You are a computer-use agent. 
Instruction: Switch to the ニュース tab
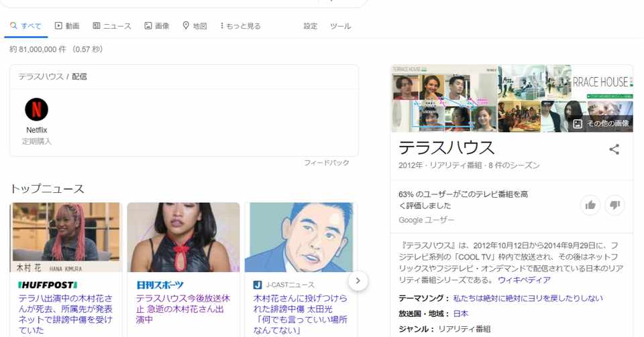112,26
